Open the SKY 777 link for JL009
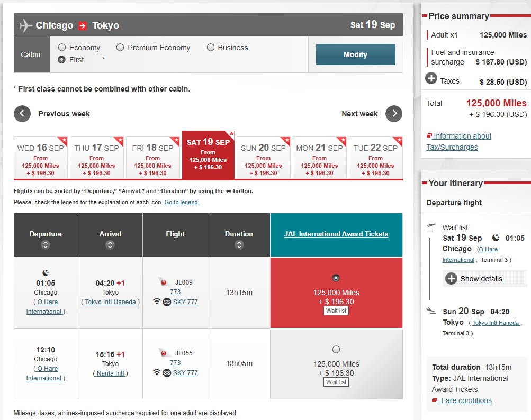 [x=185, y=302]
